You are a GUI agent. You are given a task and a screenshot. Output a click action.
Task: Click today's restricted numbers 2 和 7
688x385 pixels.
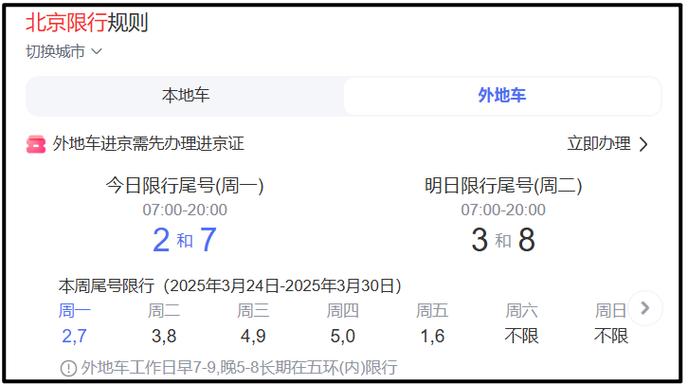(184, 240)
